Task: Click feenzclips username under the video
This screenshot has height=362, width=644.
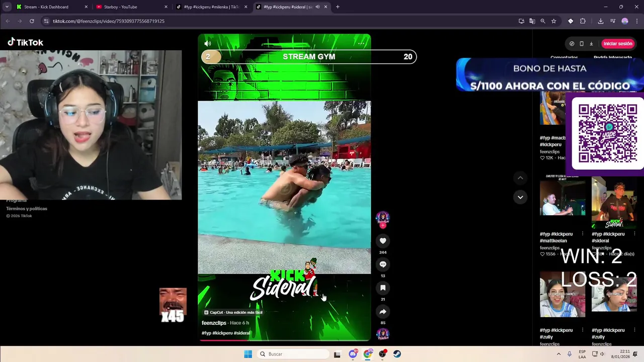Action: click(214, 323)
